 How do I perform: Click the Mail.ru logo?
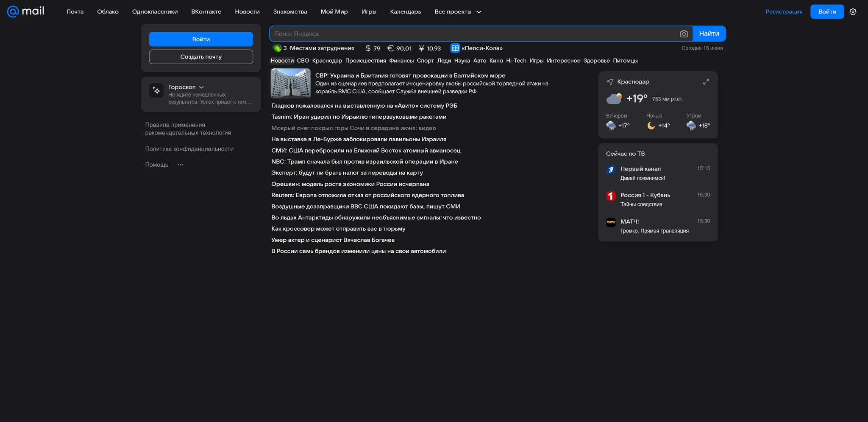[26, 11]
